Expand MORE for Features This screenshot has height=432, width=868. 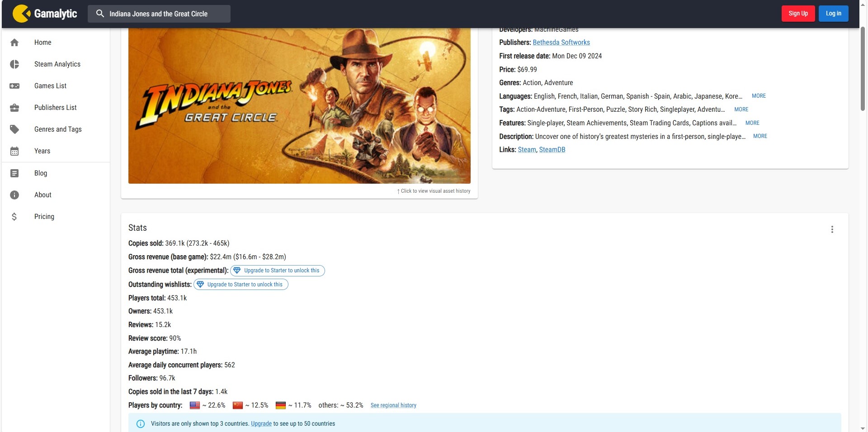(752, 123)
